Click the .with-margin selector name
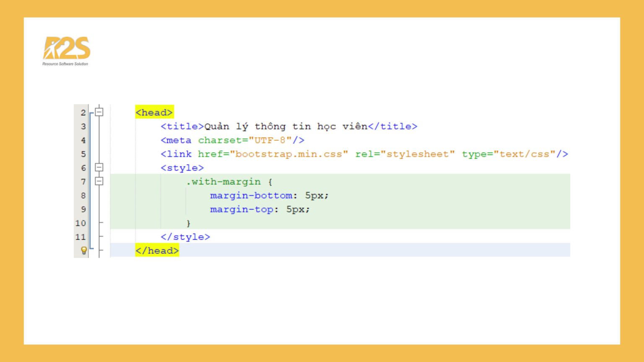The image size is (644, 362). click(223, 181)
